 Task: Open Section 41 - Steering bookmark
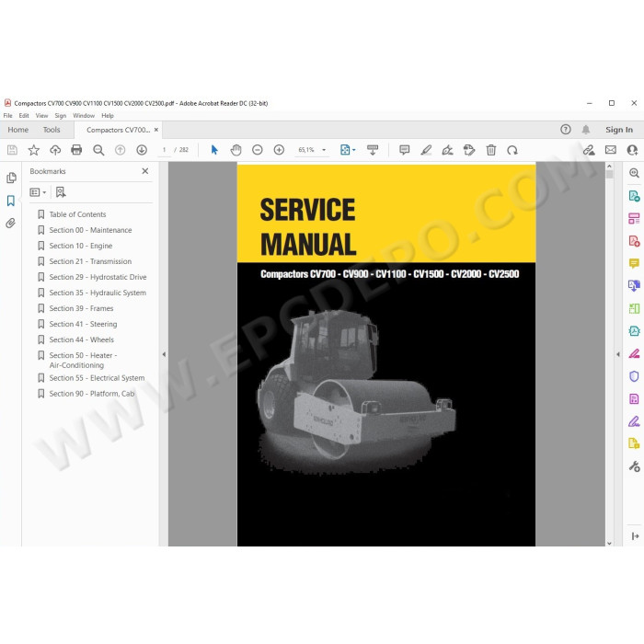point(83,324)
